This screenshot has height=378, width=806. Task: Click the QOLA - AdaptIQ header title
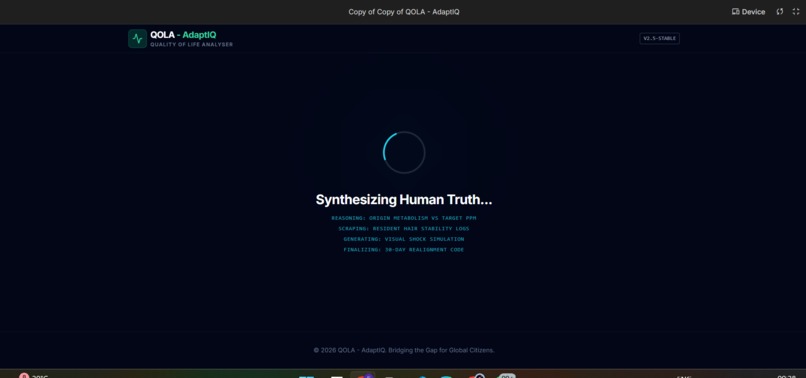click(x=183, y=35)
